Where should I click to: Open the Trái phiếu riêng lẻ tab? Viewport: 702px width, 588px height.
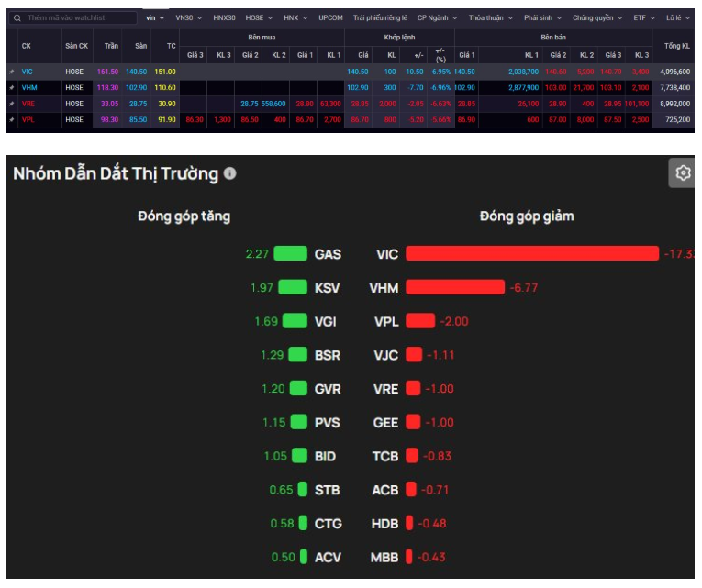pyautogui.click(x=380, y=17)
